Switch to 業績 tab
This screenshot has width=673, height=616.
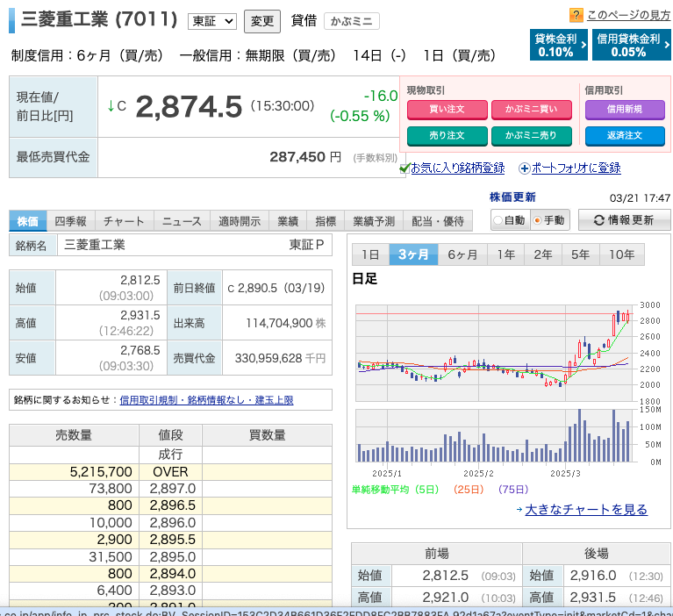(x=288, y=221)
